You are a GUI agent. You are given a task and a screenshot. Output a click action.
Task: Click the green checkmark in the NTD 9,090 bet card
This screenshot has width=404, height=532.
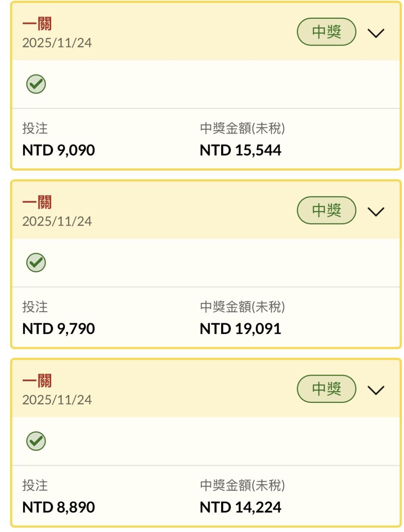[x=36, y=84]
